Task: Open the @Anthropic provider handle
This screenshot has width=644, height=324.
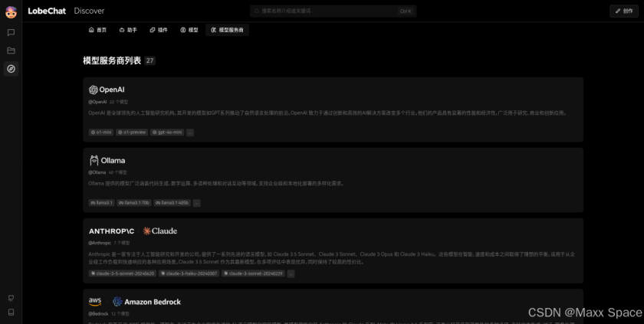Action: point(100,243)
